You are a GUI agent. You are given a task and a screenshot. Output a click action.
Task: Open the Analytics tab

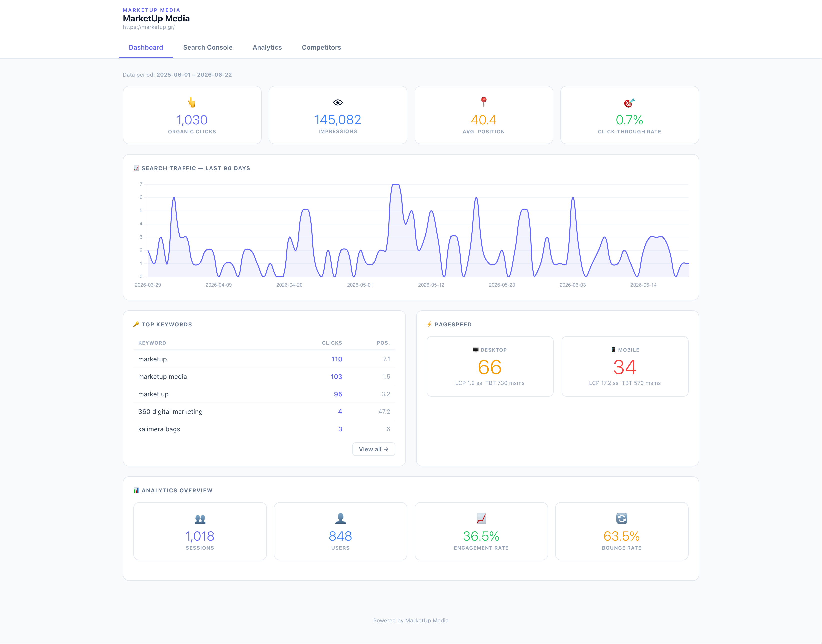(267, 47)
